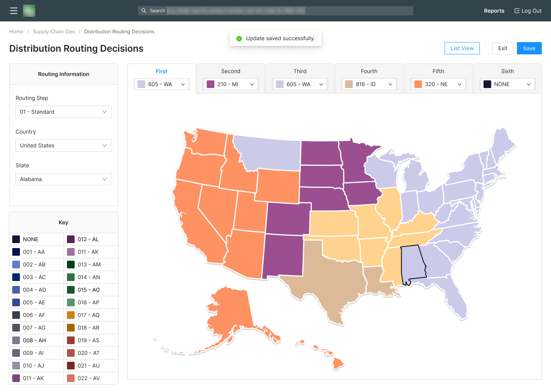Open the Second tab 210 - MI dropdown

tap(231, 84)
